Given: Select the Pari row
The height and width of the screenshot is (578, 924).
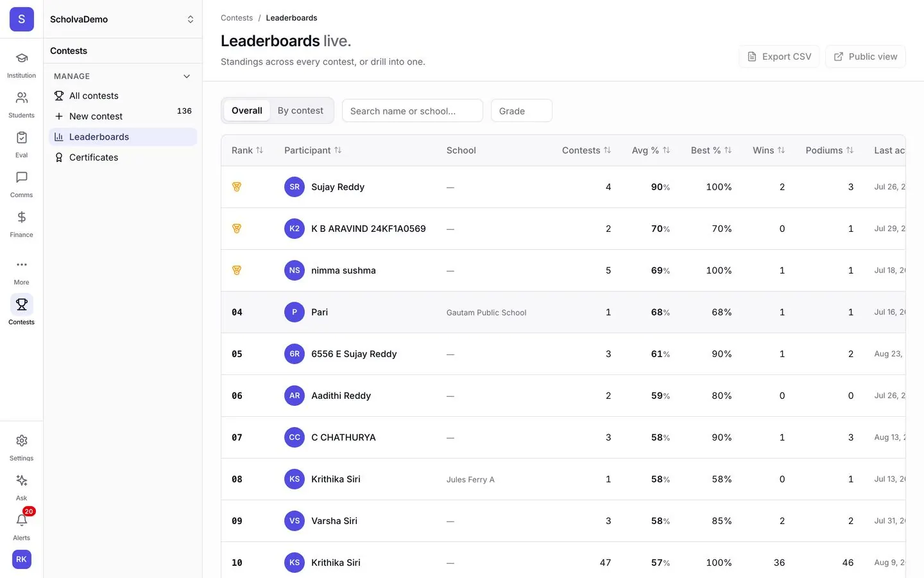Looking at the screenshot, I should (563, 312).
